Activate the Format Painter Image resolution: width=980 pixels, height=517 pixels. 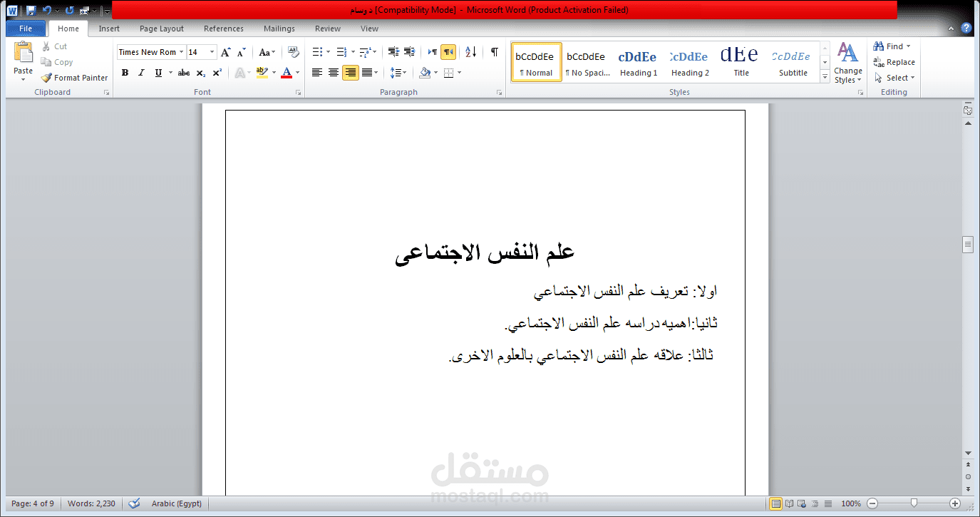(x=75, y=78)
